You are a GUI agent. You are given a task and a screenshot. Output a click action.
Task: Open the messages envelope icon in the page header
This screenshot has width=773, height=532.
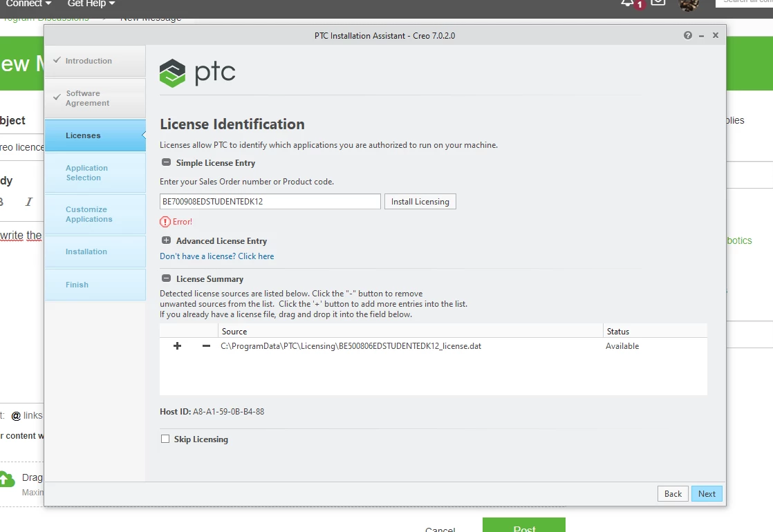pos(658,3)
